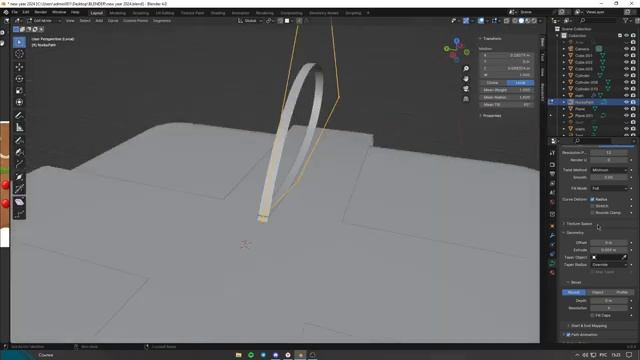Open the Edit menu
640x360 pixels.
[x=26, y=12]
